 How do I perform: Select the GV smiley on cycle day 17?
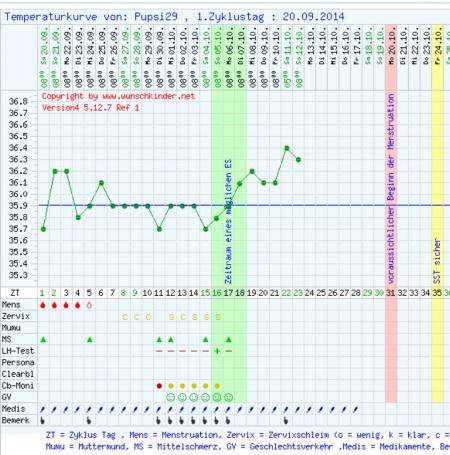click(229, 397)
